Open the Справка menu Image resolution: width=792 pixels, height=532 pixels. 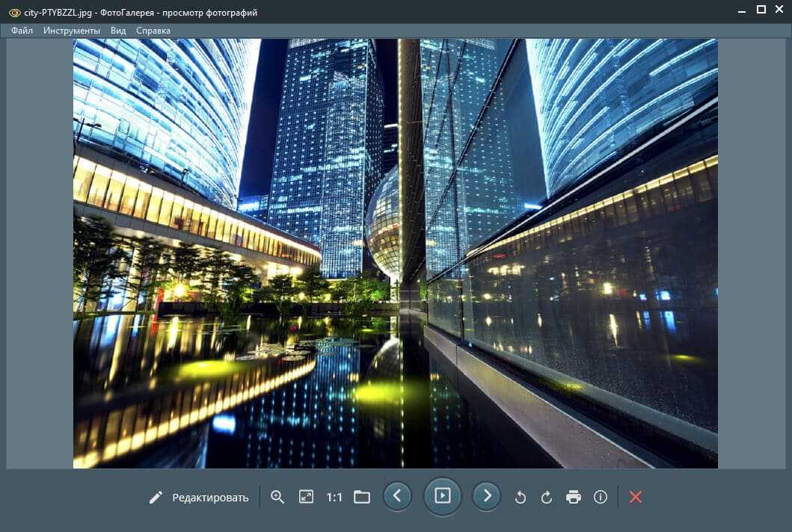[x=153, y=31]
